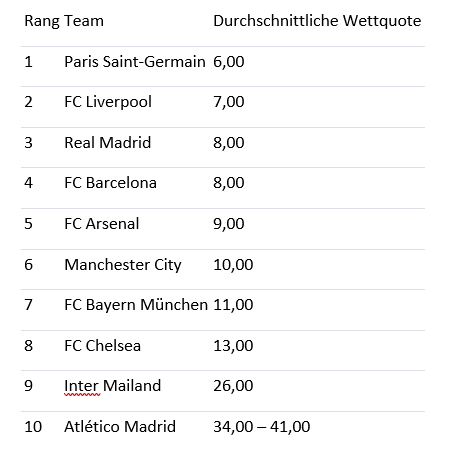465x450 pixels.
Task: Select the Real Madrid cell
Action: [x=108, y=143]
